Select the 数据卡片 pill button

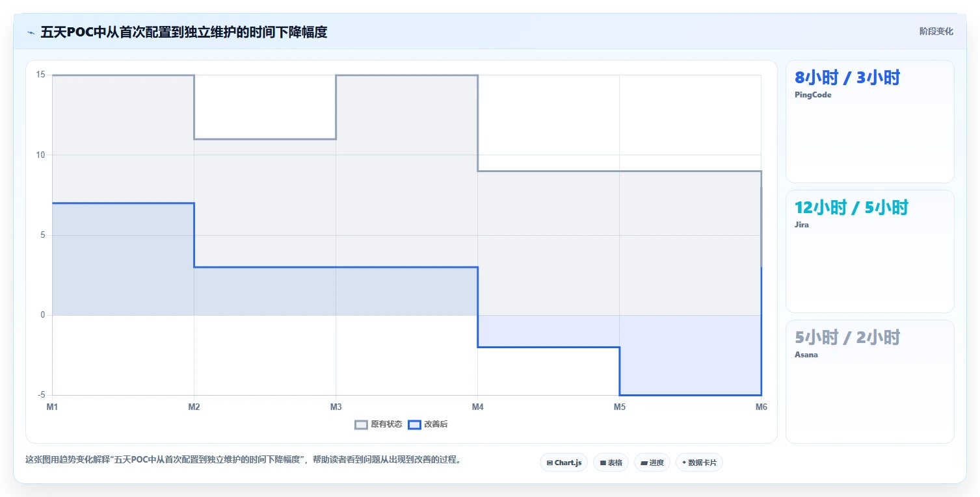[x=699, y=463]
